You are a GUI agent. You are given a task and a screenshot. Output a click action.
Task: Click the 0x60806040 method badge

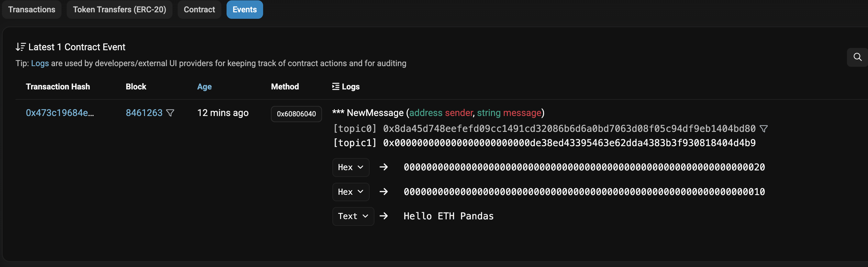296,114
